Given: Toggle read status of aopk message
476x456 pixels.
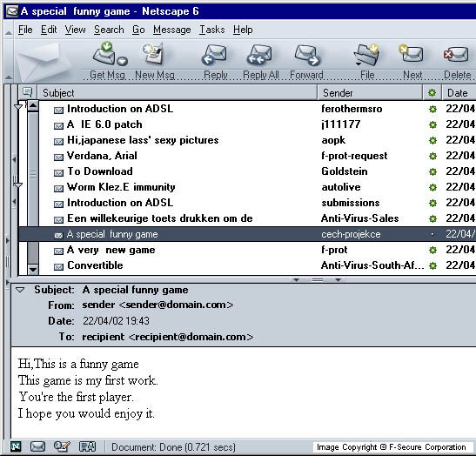Looking at the screenshot, I should (432, 140).
